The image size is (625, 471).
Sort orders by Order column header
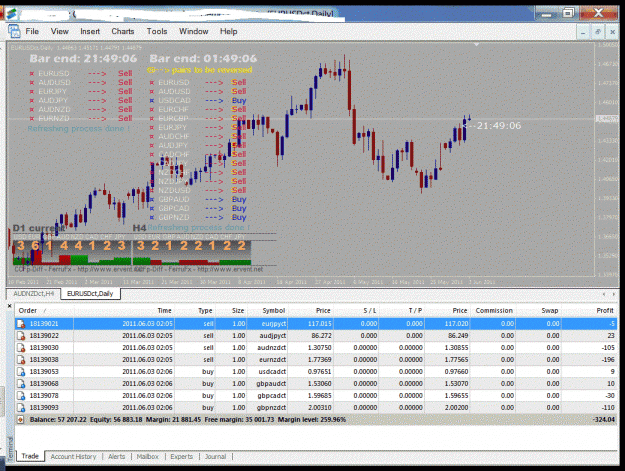(x=44, y=310)
